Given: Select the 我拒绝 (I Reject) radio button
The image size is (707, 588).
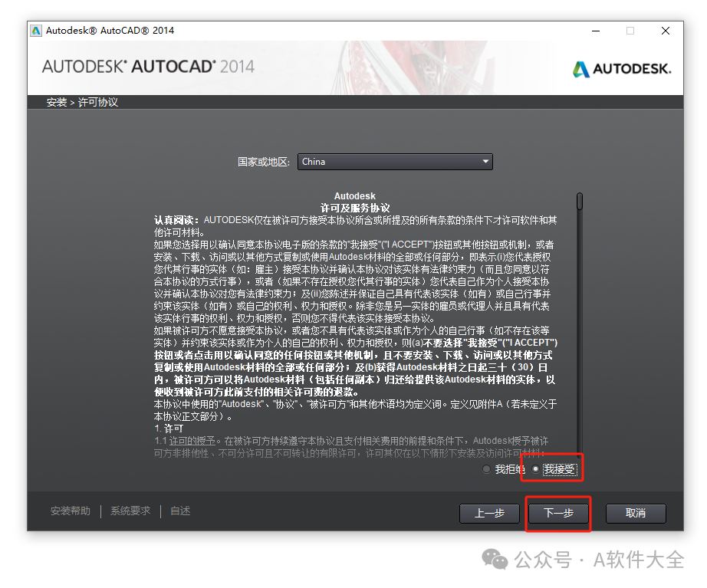Looking at the screenshot, I should point(486,469).
